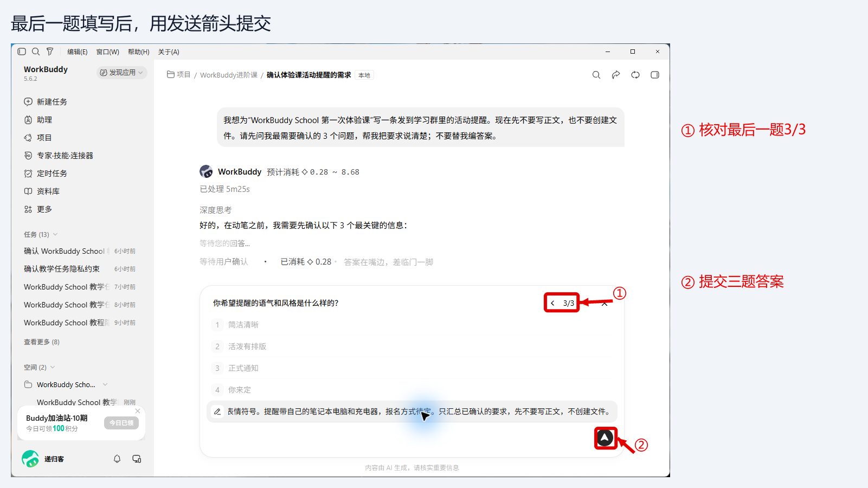Screen dimensions: 868x488
Task: Click the custom answer text field
Action: click(x=412, y=412)
